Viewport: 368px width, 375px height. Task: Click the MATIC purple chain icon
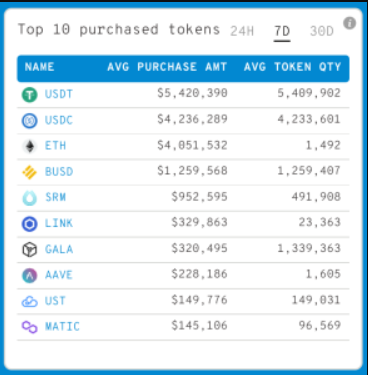click(30, 327)
